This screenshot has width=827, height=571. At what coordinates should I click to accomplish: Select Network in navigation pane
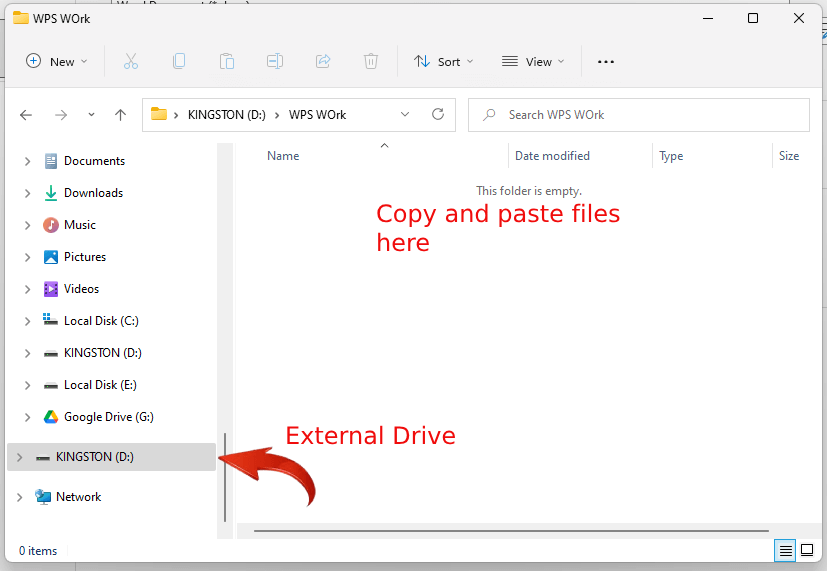point(79,497)
